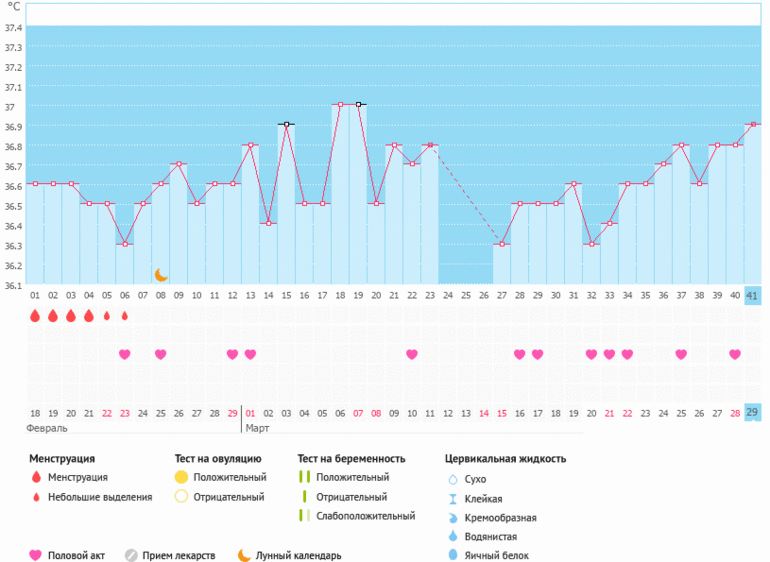Click the highlighted date 29 in the bottom row
The width and height of the screenshot is (770, 562).
(x=752, y=412)
